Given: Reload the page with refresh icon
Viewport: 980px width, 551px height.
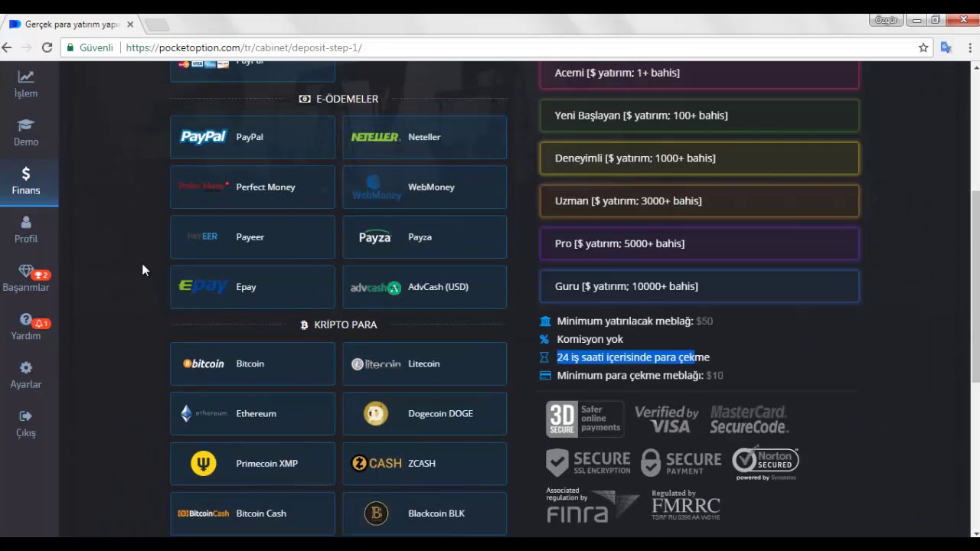Looking at the screenshot, I should pos(47,47).
